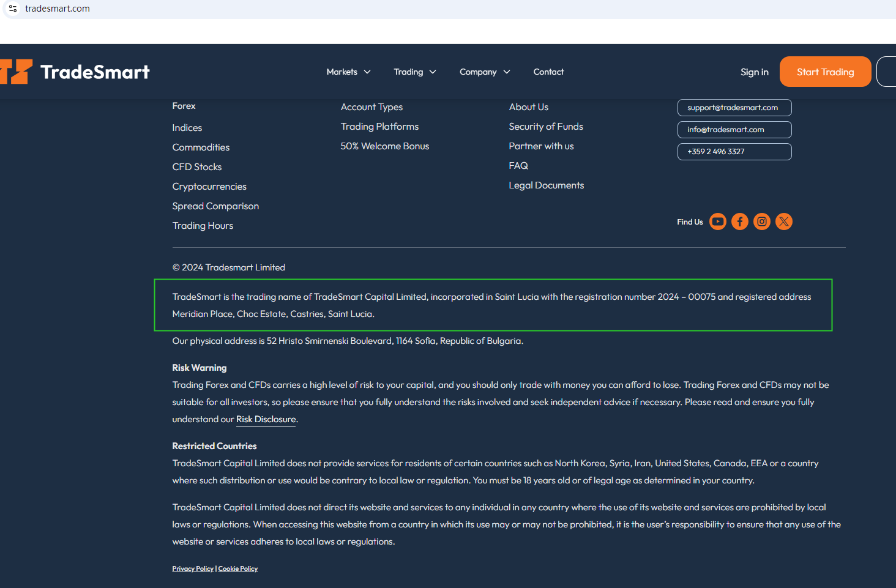The image size is (896, 588).
Task: Open the FAQ link
Action: [x=518, y=166]
